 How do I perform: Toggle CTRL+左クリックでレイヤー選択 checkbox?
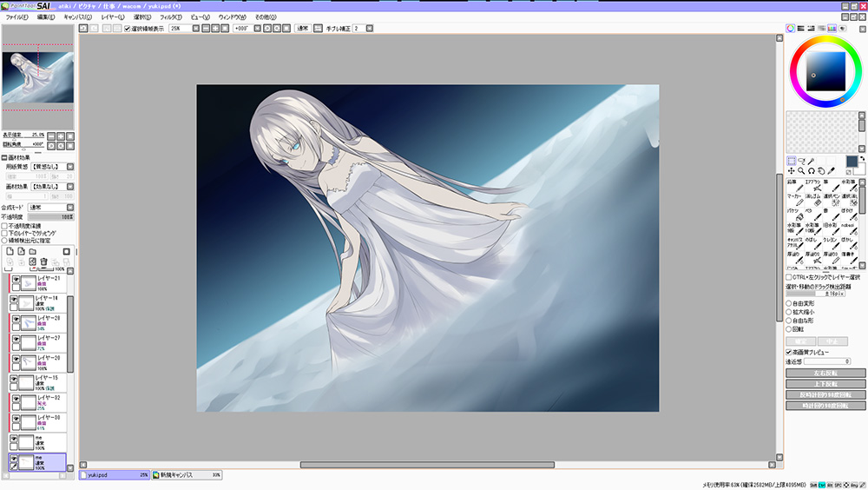(x=789, y=277)
